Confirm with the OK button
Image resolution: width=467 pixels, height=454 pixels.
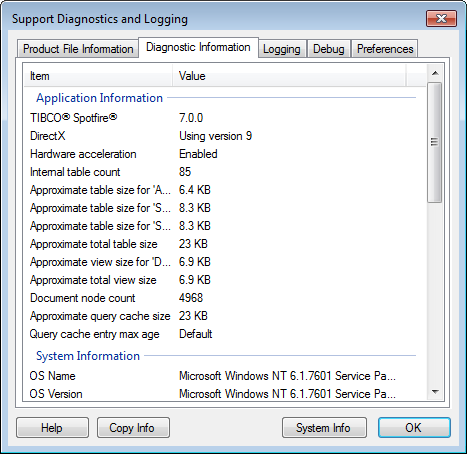414,428
